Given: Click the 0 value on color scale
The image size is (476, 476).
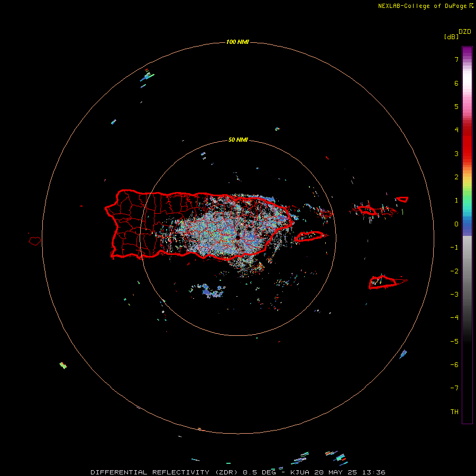Looking at the screenshot, I should tap(456, 224).
